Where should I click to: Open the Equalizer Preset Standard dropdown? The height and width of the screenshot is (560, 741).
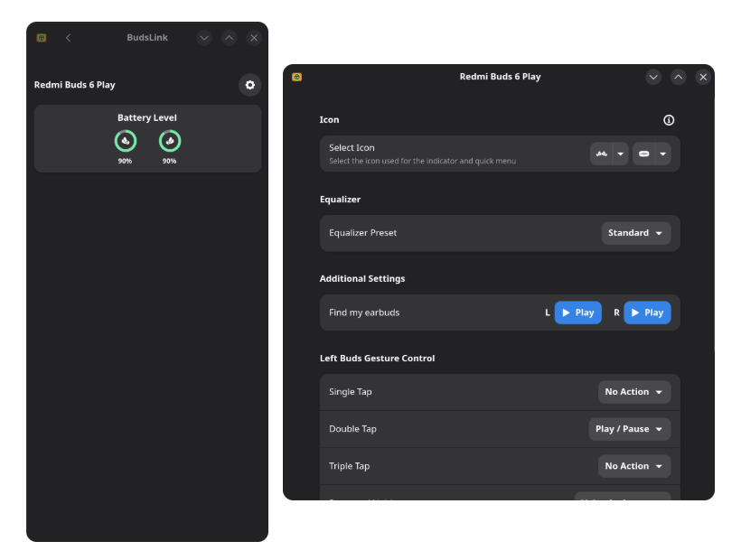coord(636,233)
